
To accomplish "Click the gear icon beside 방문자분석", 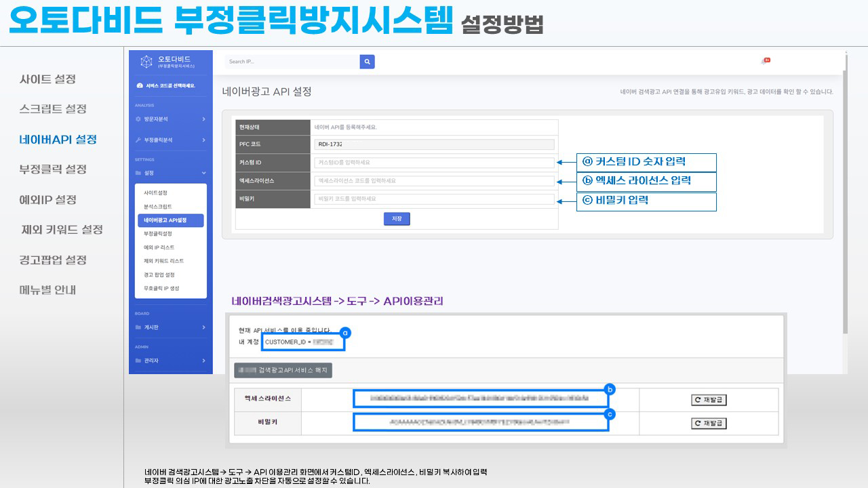I will 138,119.
